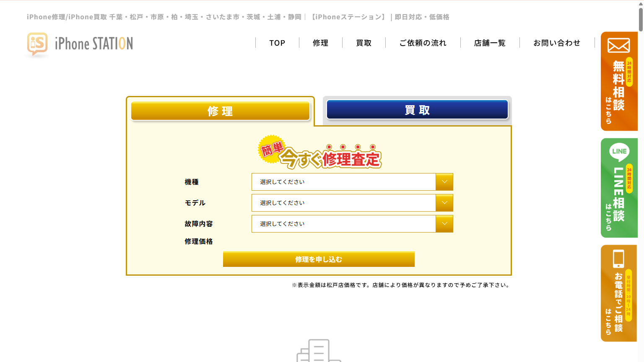Switch to the 買取 tab
The width and height of the screenshot is (644, 362).
[417, 110]
